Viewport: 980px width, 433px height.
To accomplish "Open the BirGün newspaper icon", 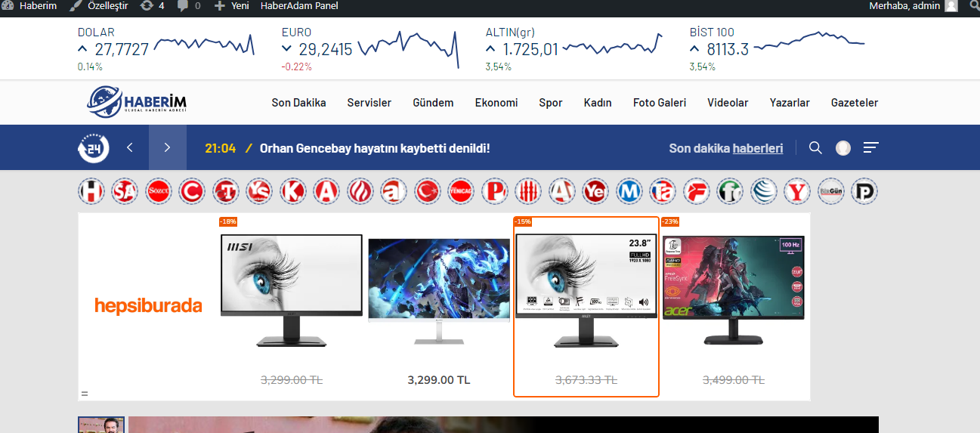I will click(x=831, y=192).
